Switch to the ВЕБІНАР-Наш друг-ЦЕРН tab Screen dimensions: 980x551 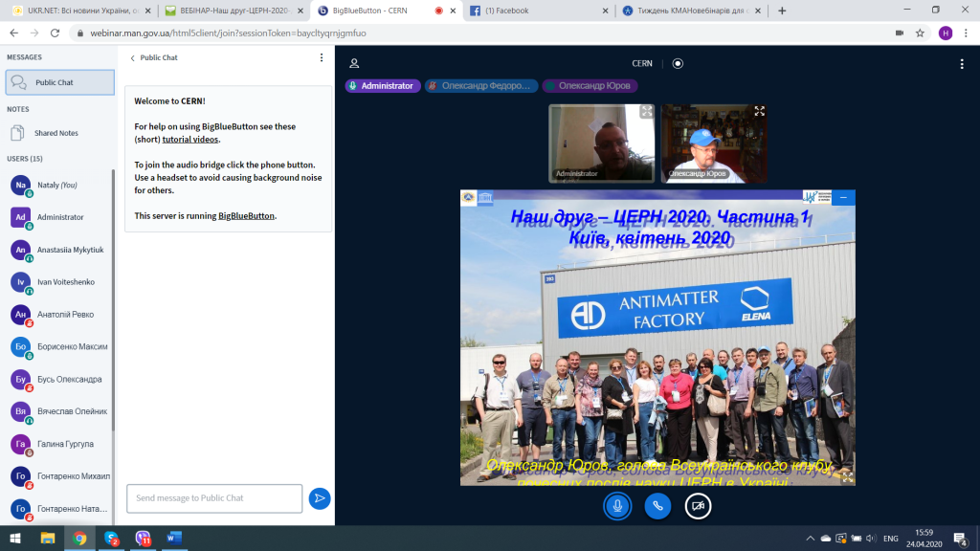pos(234,11)
